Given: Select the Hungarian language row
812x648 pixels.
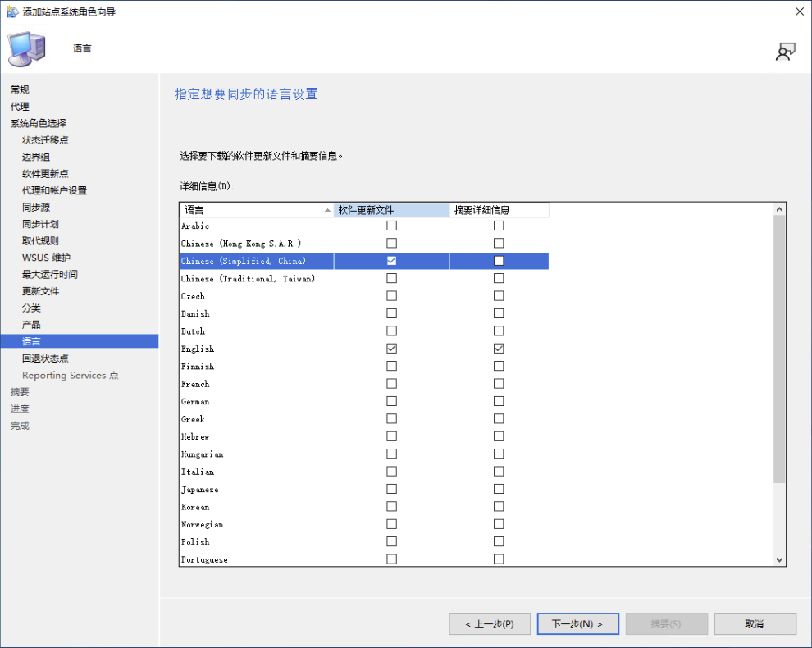Looking at the screenshot, I should tap(364, 454).
